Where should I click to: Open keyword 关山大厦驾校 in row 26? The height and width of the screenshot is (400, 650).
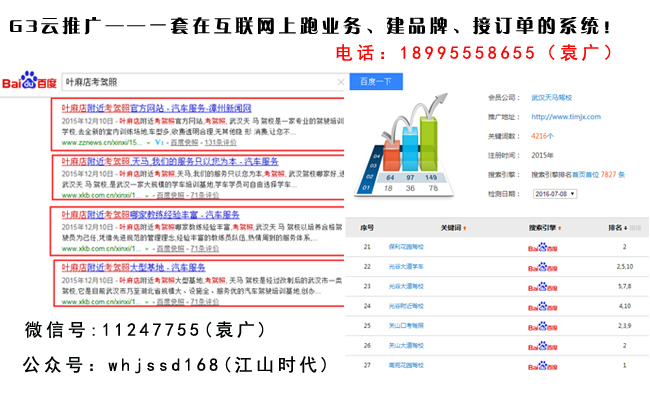point(406,346)
